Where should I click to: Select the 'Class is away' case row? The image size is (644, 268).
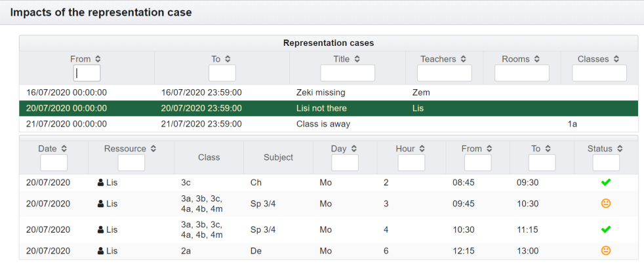coord(323,124)
